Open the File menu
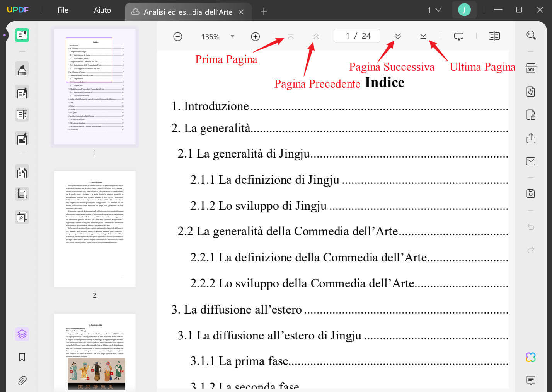Viewport: 552px width, 392px height. pos(63,10)
